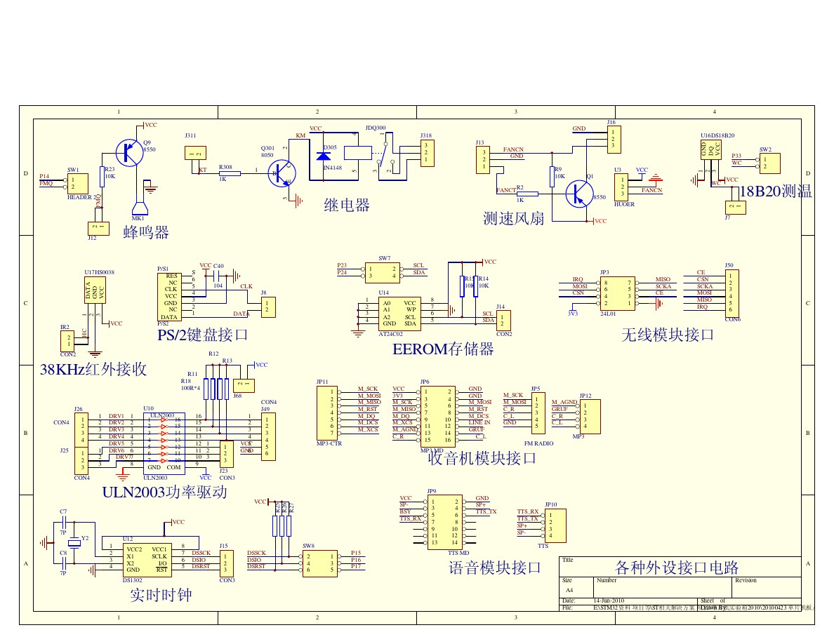Select the J8 two-pin connector

pos(268,307)
